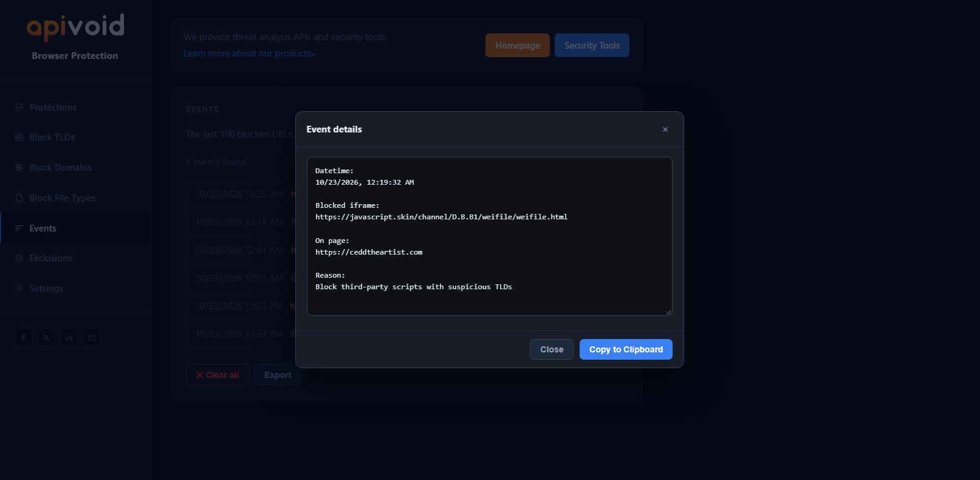The height and width of the screenshot is (480, 980).
Task: Open Block TLDs in the sidebar
Action: pos(75,137)
